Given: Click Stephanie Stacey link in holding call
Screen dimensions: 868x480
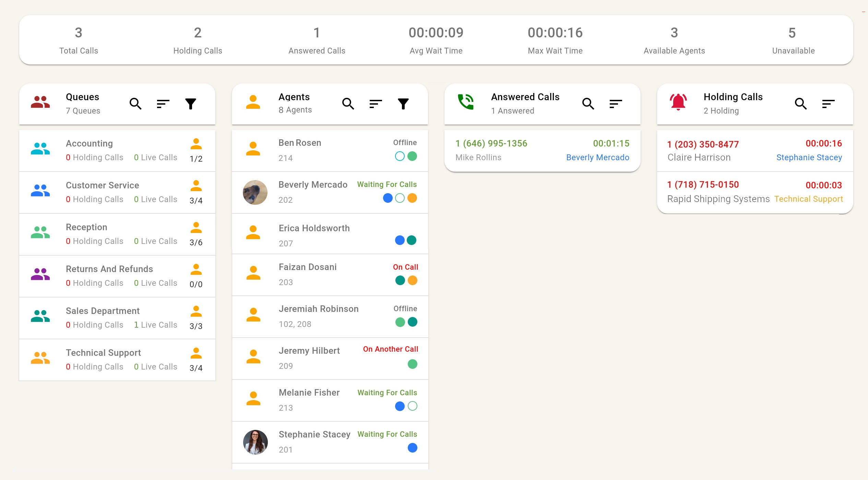Looking at the screenshot, I should (x=809, y=157).
